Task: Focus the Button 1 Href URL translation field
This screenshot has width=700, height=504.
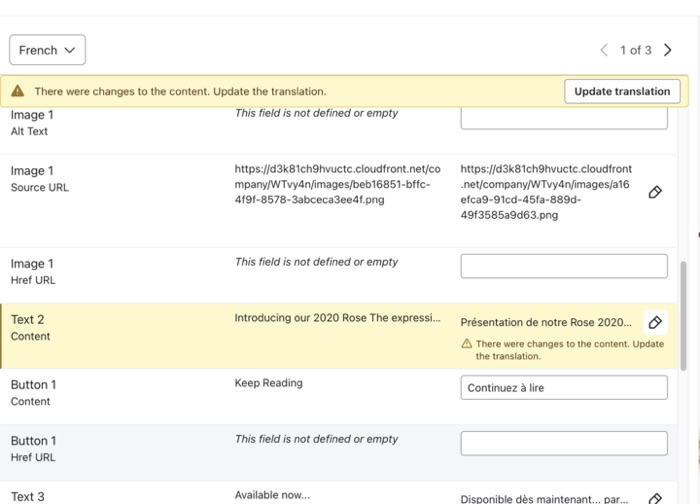Action: [x=563, y=443]
